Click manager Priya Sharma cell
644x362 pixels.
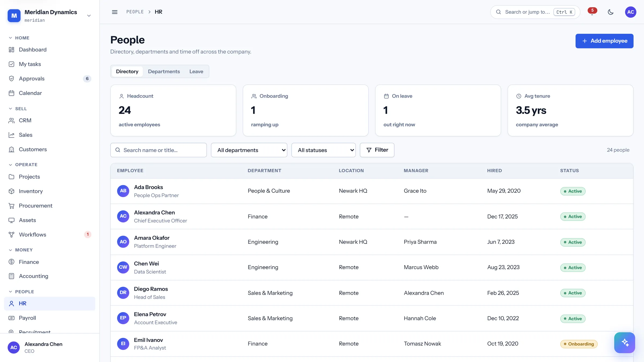(x=420, y=242)
